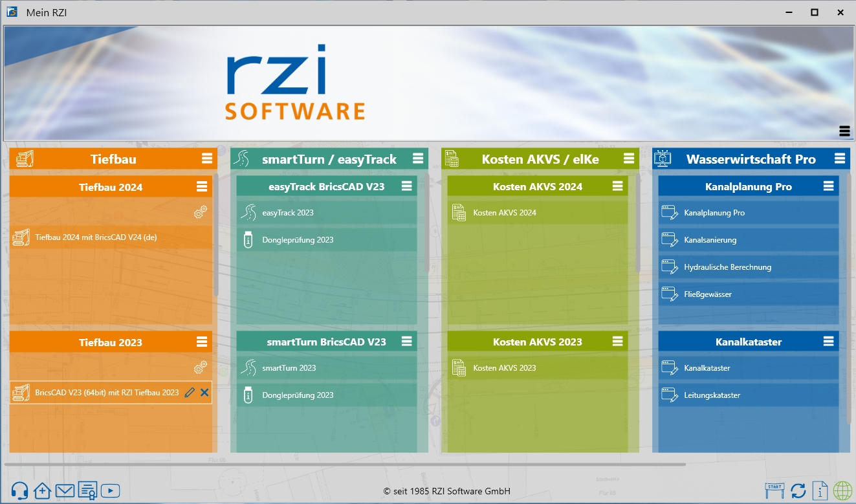Open the Wasserwirtschaft Pro category menu
Viewport: 856px width, 504px height.
(x=840, y=159)
